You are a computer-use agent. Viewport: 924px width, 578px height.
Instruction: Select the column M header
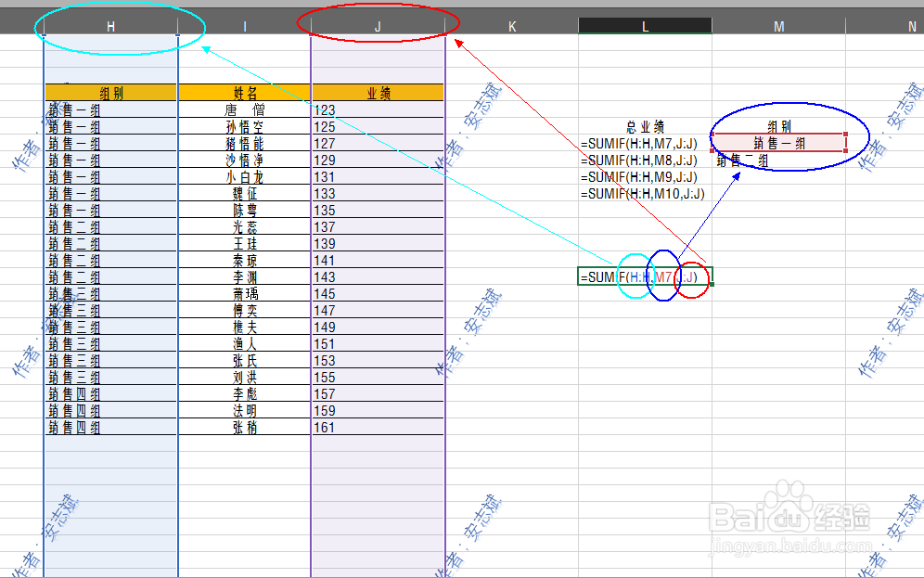(778, 26)
